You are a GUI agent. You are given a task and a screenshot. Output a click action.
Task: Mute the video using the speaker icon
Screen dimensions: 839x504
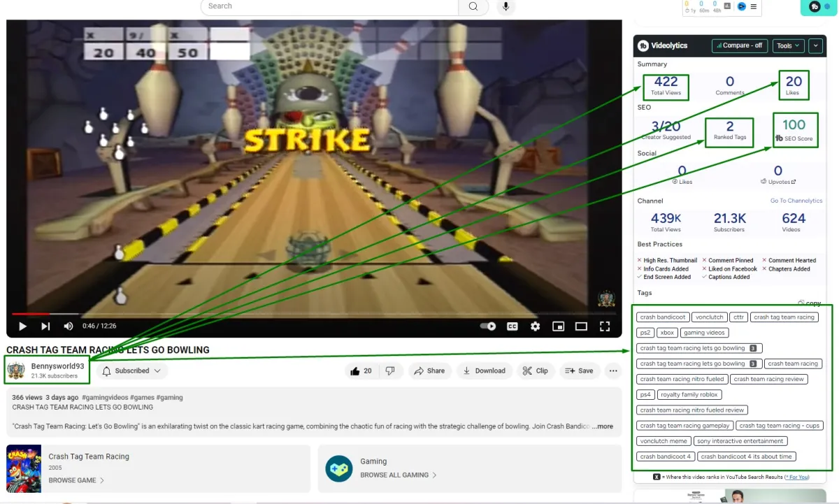coord(69,326)
